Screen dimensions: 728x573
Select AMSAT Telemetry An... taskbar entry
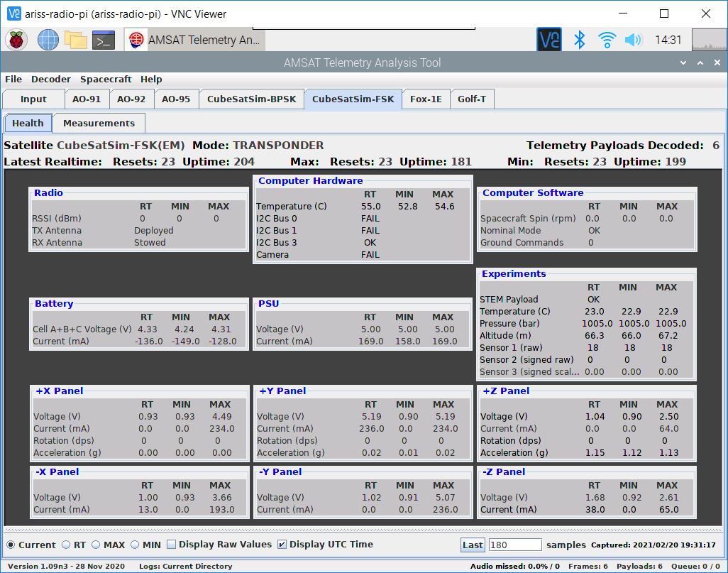coord(194,40)
